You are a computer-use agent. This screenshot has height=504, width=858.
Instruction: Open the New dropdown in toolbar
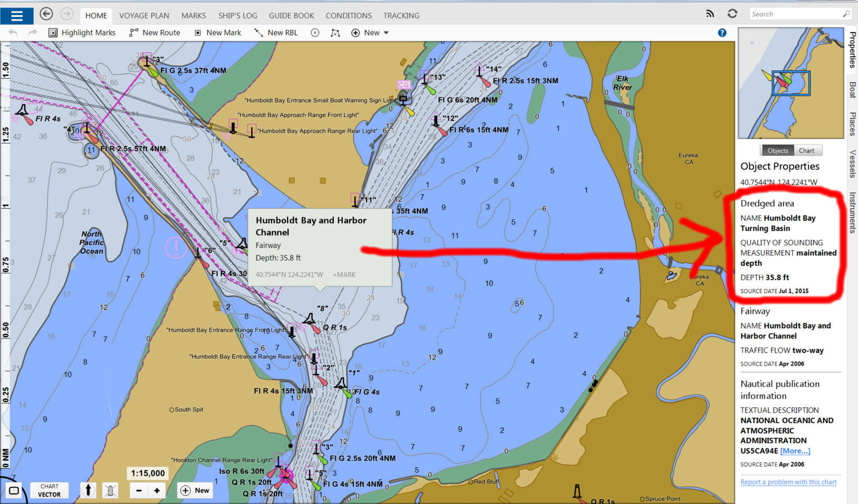(370, 33)
